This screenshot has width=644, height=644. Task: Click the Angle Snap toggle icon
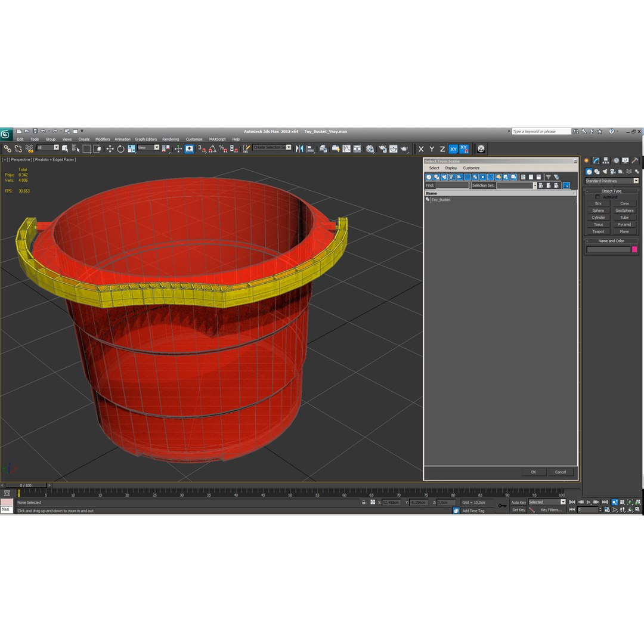[212, 148]
